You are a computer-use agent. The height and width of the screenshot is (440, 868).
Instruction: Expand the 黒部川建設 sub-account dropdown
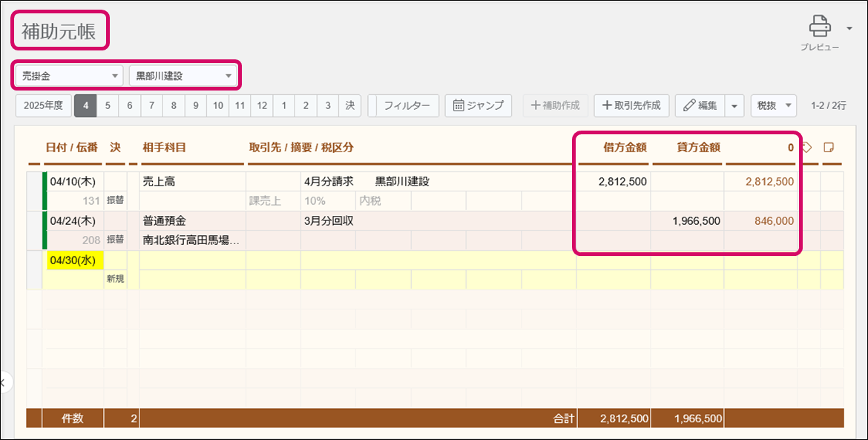pyautogui.click(x=183, y=76)
